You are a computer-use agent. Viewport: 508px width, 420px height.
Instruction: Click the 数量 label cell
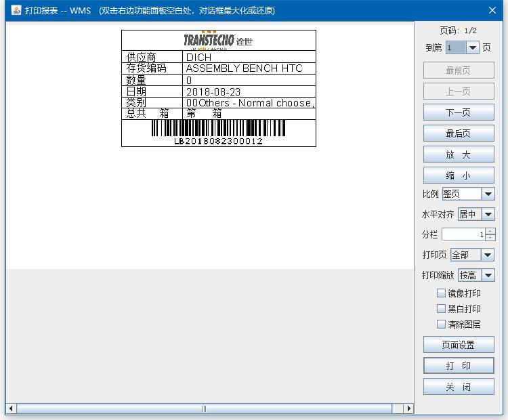(x=152, y=80)
